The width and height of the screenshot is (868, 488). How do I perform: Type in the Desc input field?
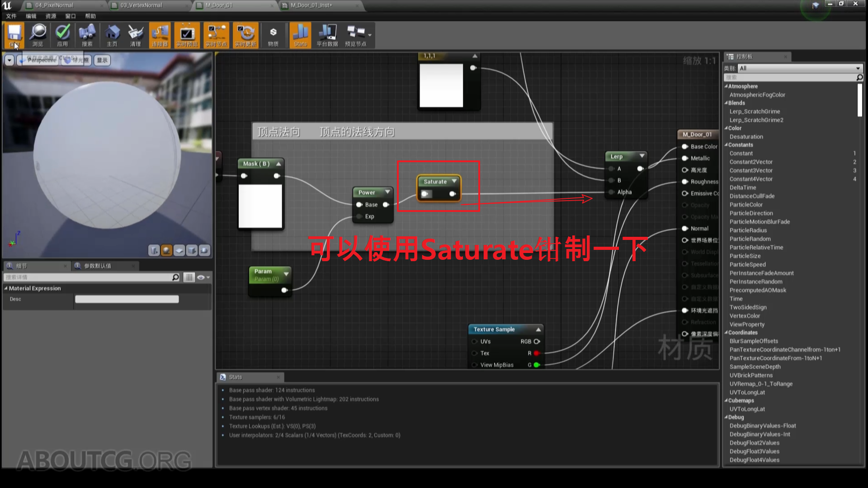127,299
